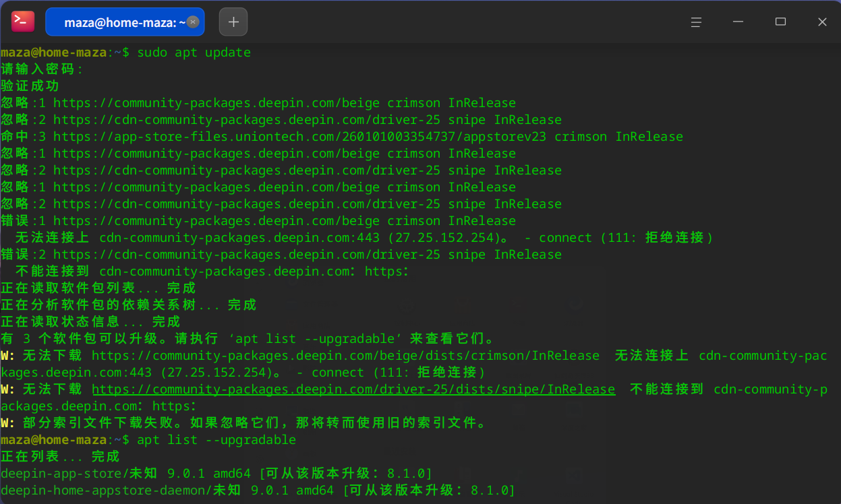The height and width of the screenshot is (504, 841).
Task: Click the '请输入密码:' prompt line
Action: (42, 69)
